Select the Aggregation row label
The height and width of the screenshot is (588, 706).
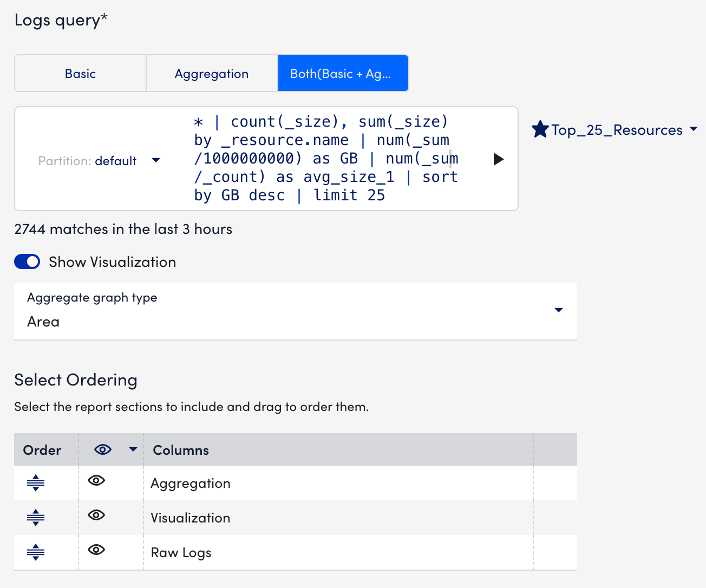point(191,484)
